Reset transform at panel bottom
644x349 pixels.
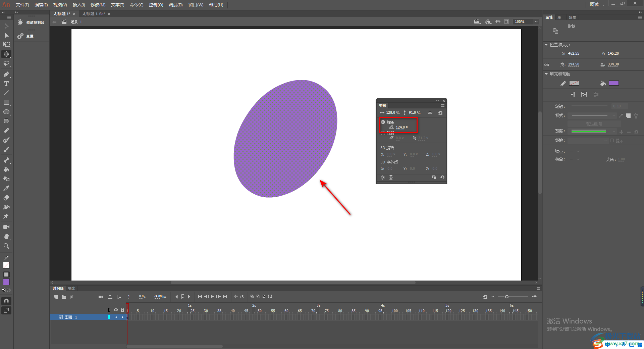pyautogui.click(x=442, y=177)
